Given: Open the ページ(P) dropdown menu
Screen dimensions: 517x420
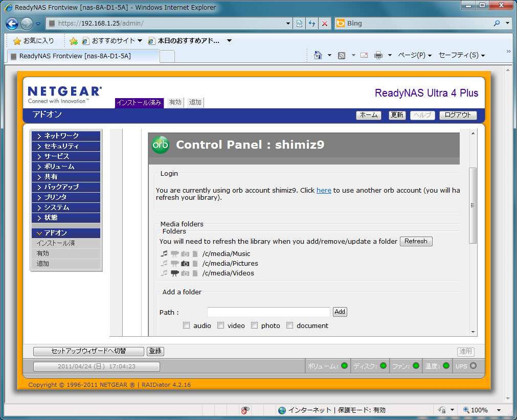Looking at the screenshot, I should pos(415,55).
